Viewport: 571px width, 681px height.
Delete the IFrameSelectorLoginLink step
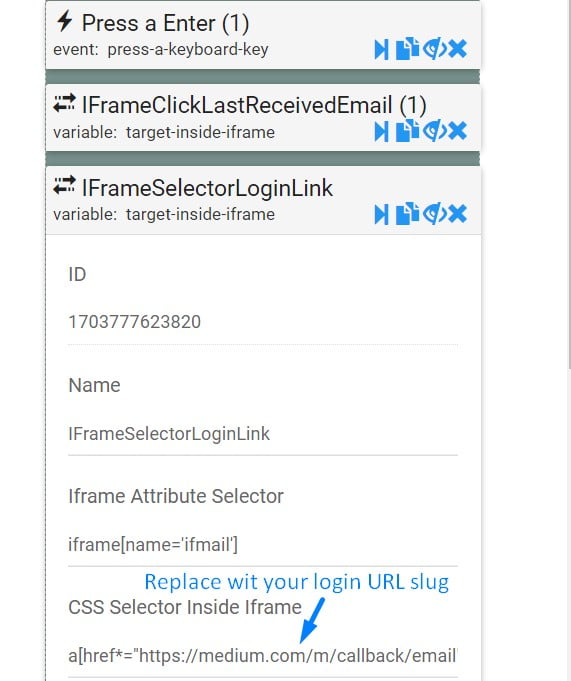tap(458, 214)
